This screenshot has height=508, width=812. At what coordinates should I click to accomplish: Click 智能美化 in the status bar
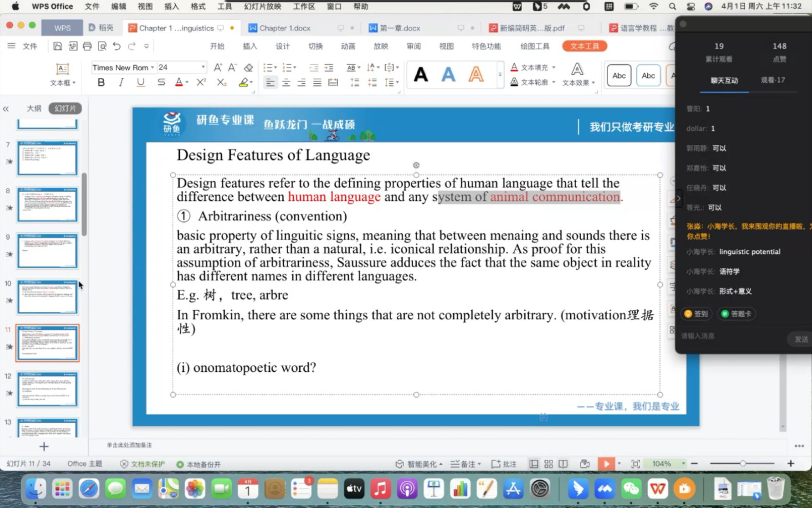coord(418,464)
